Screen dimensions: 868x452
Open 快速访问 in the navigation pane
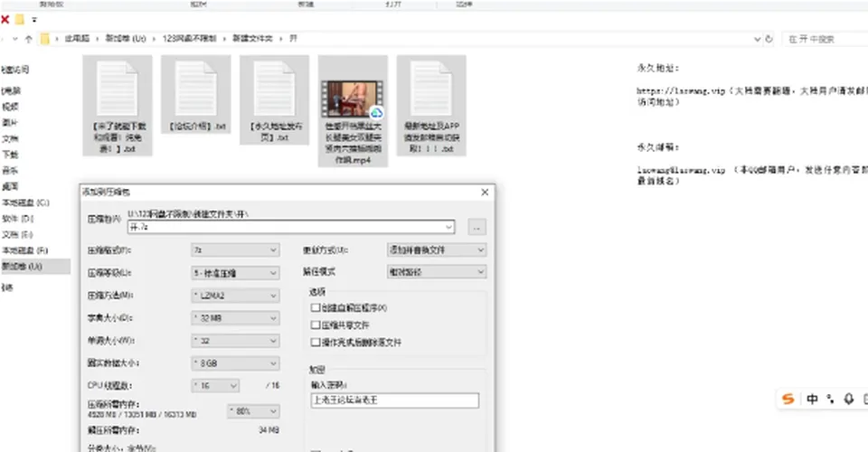[15, 70]
